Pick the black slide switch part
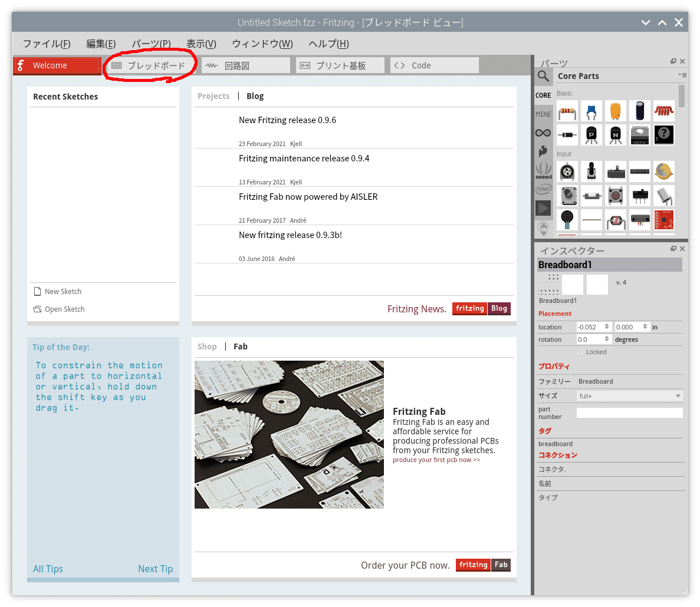700x607 pixels. click(640, 195)
